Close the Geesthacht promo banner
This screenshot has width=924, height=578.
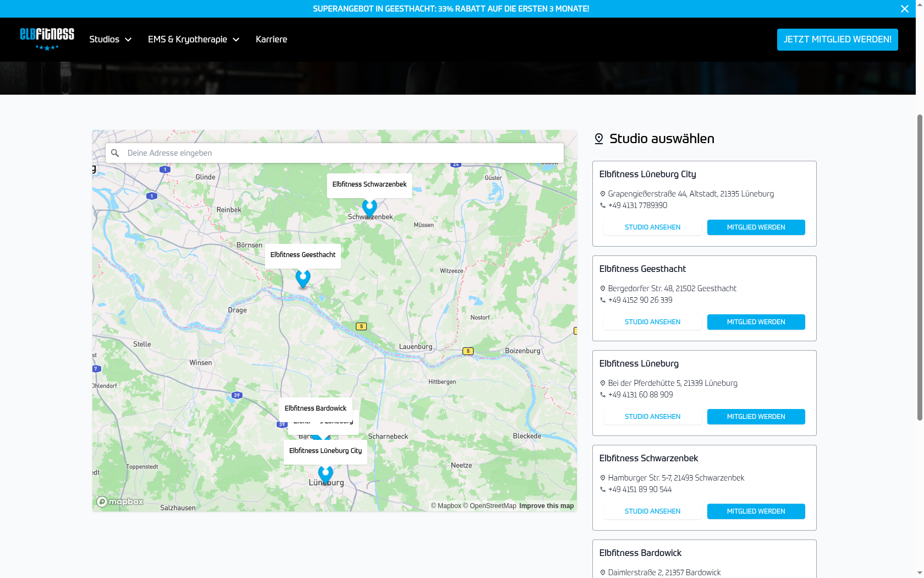[905, 9]
